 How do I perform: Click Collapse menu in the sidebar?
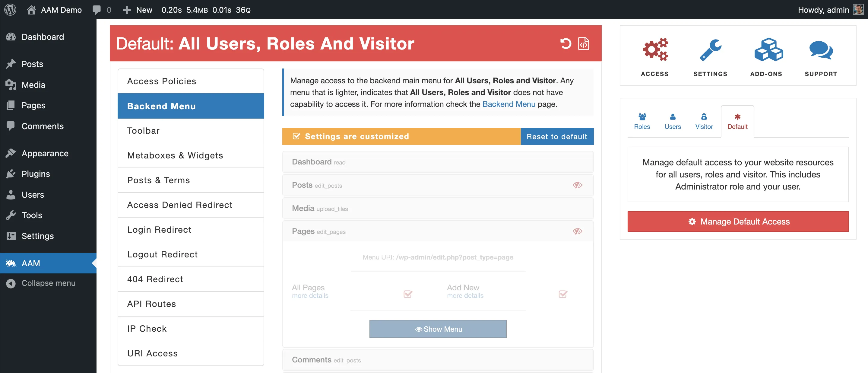48,283
